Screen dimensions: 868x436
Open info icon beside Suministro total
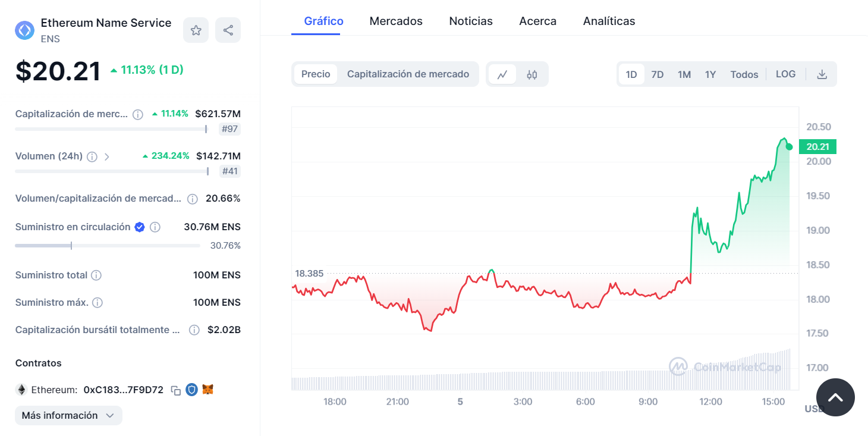(96, 275)
